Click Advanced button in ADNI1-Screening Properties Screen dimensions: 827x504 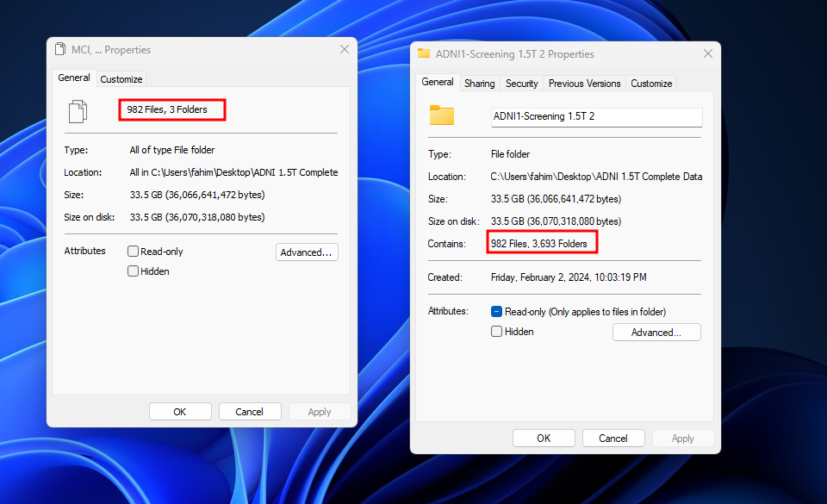pyautogui.click(x=656, y=333)
